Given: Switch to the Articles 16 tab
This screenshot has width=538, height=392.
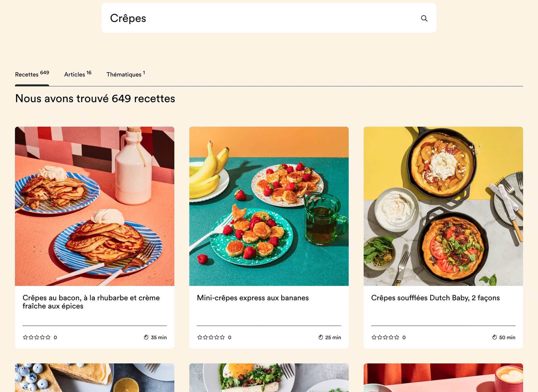Looking at the screenshot, I should coord(78,74).
